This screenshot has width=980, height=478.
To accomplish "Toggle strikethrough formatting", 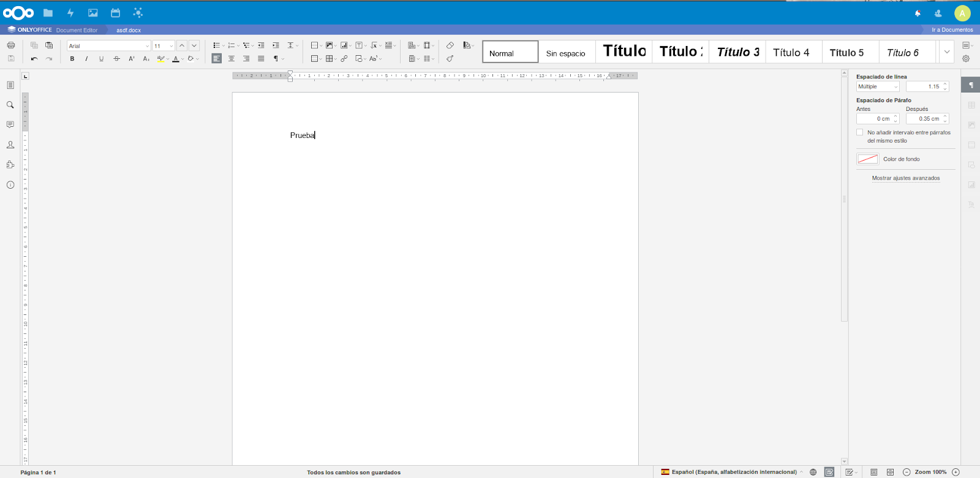I will click(x=116, y=59).
